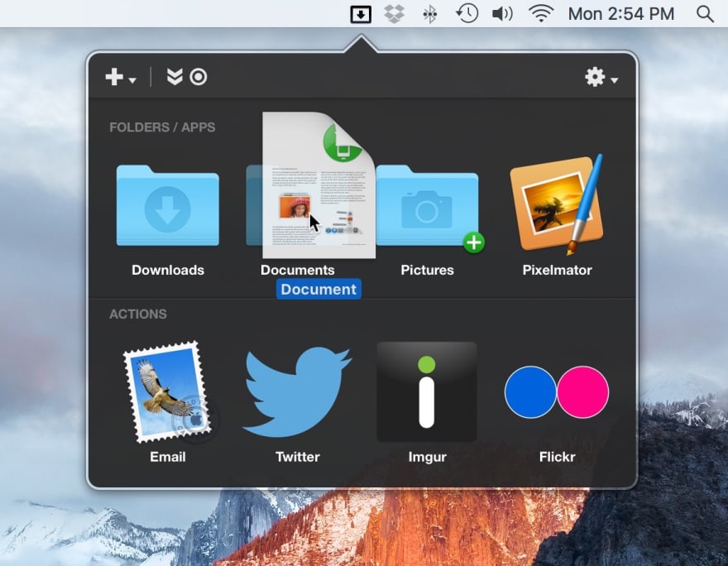This screenshot has height=566, width=728.
Task: Click the Imgur label
Action: [x=427, y=457]
